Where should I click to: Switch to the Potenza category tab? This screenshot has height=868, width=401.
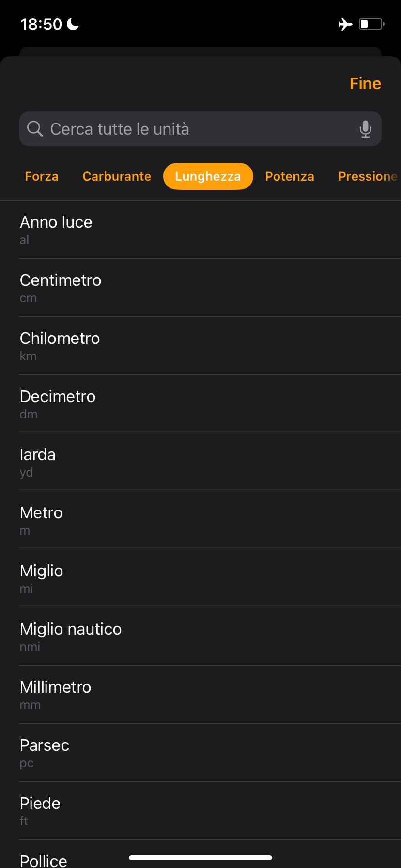(x=290, y=176)
